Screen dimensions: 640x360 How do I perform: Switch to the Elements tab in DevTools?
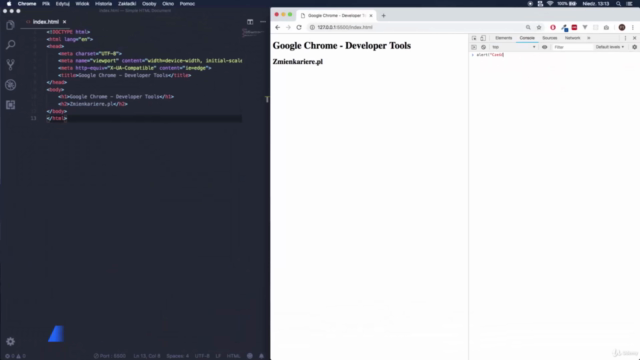(x=503, y=38)
